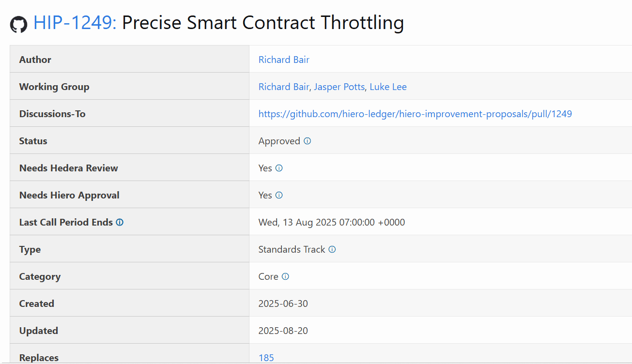Click the replaced HIP 185 link

pyautogui.click(x=266, y=357)
